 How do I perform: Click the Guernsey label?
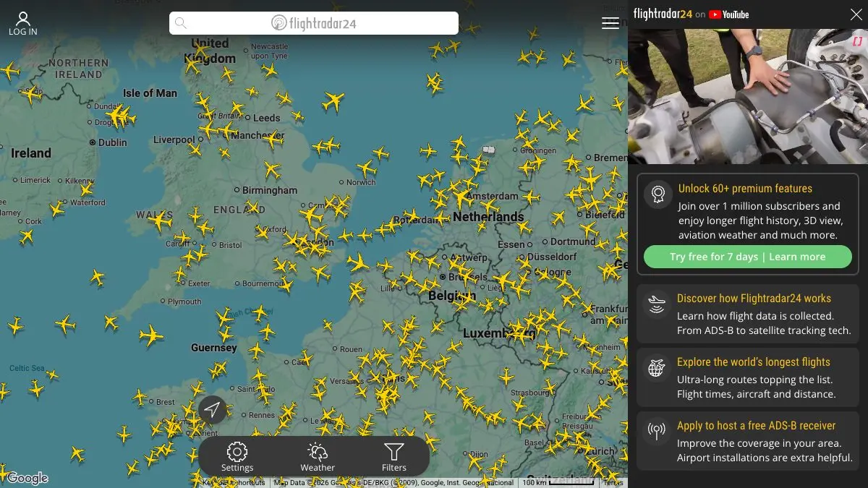coord(214,348)
